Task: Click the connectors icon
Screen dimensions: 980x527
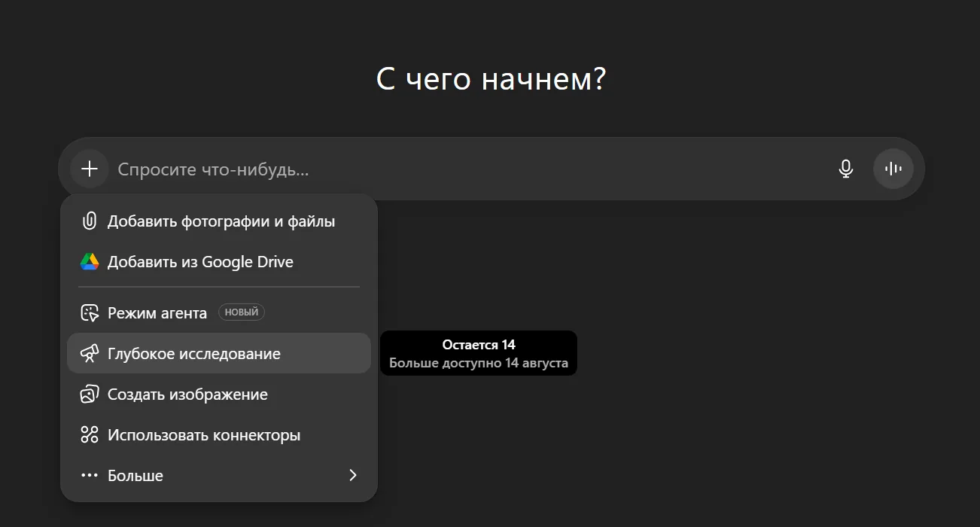Action: click(x=90, y=434)
